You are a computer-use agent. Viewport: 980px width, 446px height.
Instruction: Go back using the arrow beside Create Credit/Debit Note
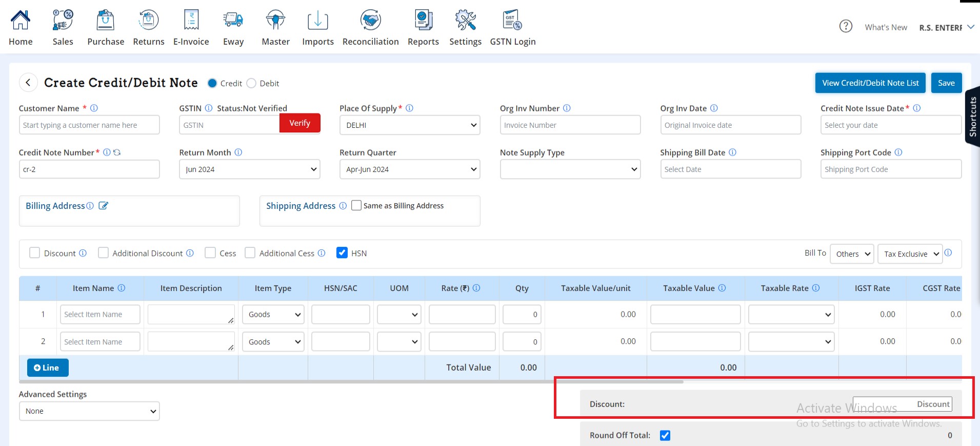pos(28,83)
